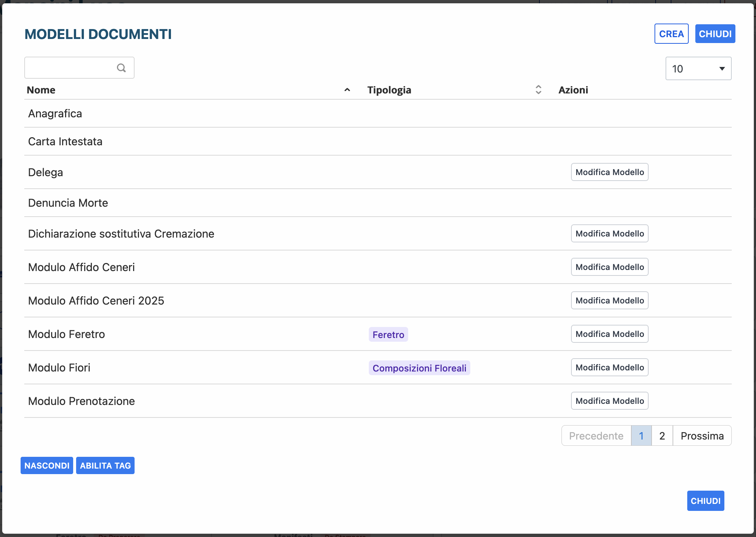The image size is (756, 537).
Task: Go to page 2
Action: click(x=662, y=436)
